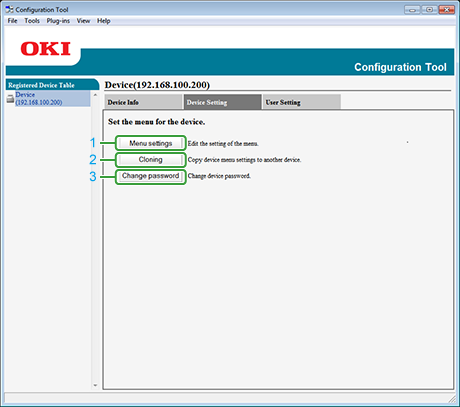Click the Configuration Tool title bar icon
The image size is (460, 407).
[9, 10]
